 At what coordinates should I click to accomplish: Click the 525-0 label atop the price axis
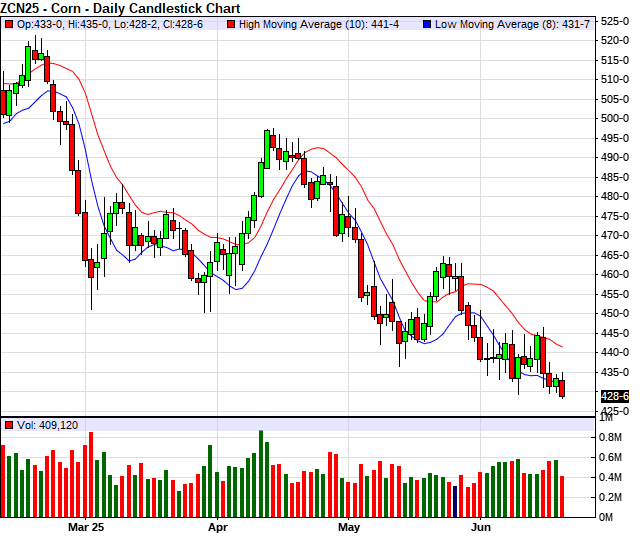pyautogui.click(x=614, y=20)
